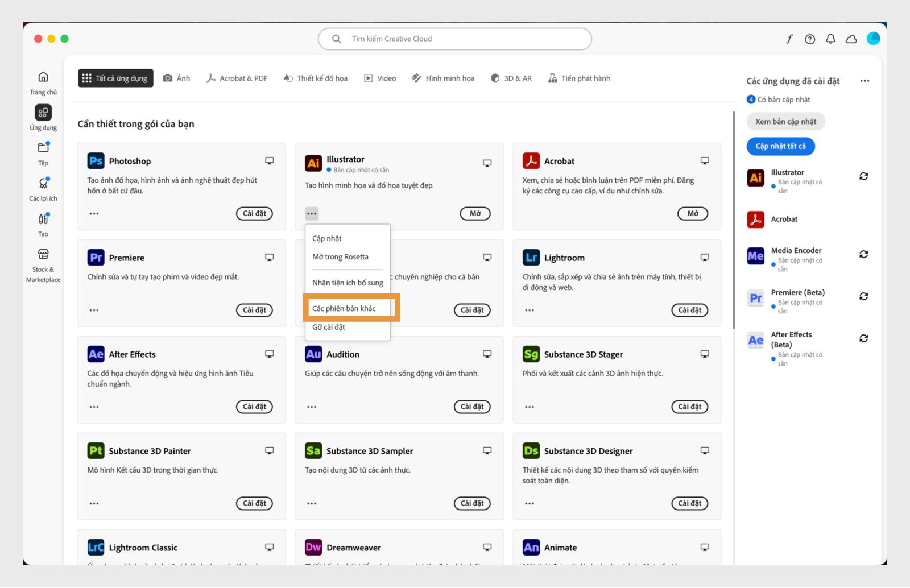Switch to the 3D & AR tab

coord(511,78)
